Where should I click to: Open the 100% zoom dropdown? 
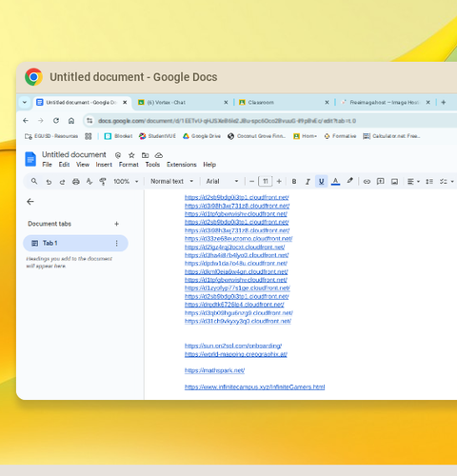click(x=126, y=182)
